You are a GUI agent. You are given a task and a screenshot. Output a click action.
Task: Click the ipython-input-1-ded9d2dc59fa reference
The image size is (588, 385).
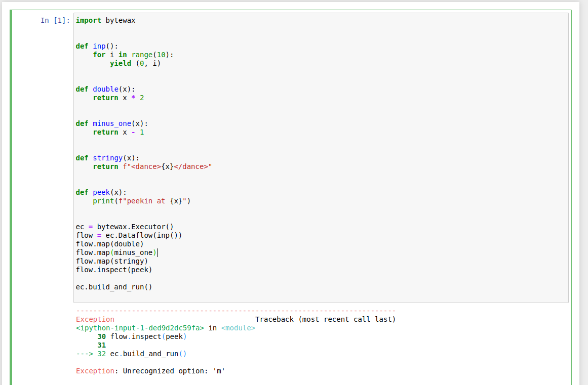[140, 328]
